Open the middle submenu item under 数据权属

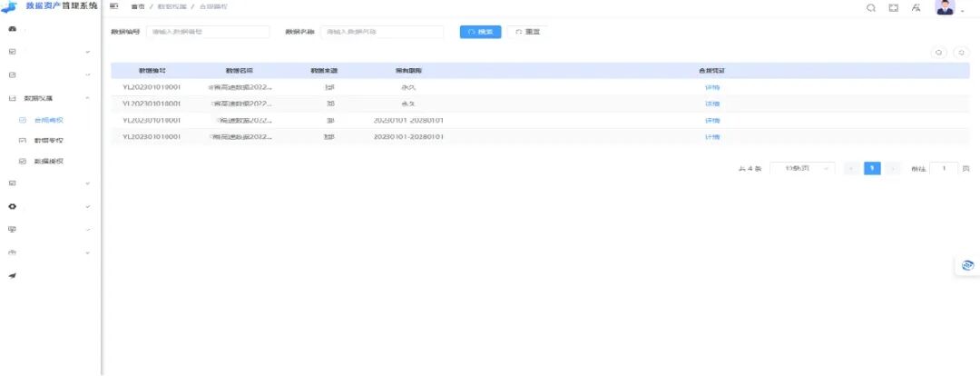coord(49,141)
